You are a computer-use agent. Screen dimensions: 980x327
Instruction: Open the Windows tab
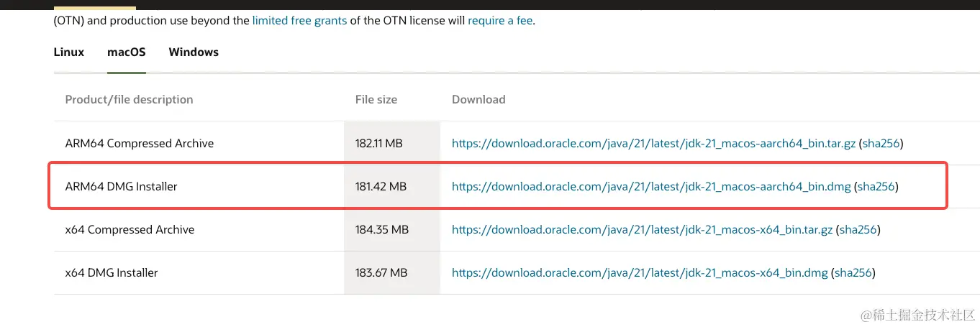point(194,52)
